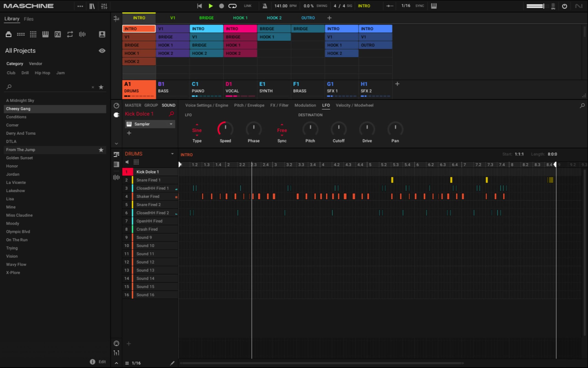The image size is (588, 368).
Task: Toggle the metronome icon
Action: pos(265,6)
